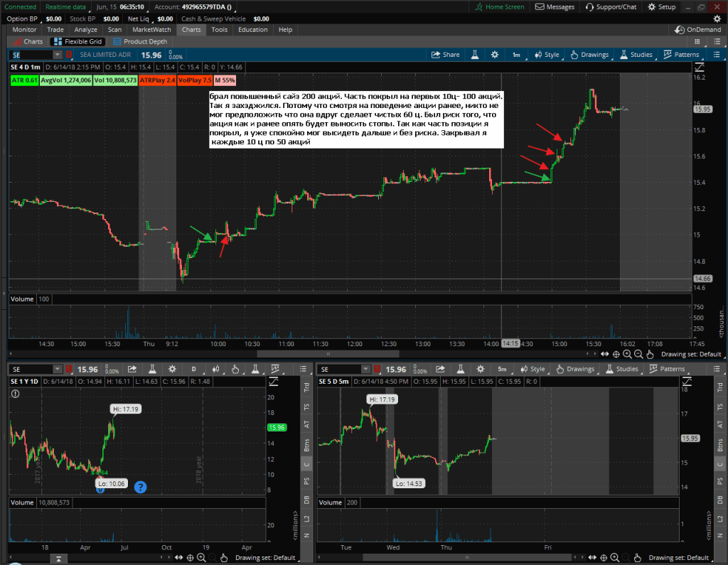Screen dimensions: 728x565
Task: Toggle the ATRPlay 2.4 study label
Action: coord(157,80)
